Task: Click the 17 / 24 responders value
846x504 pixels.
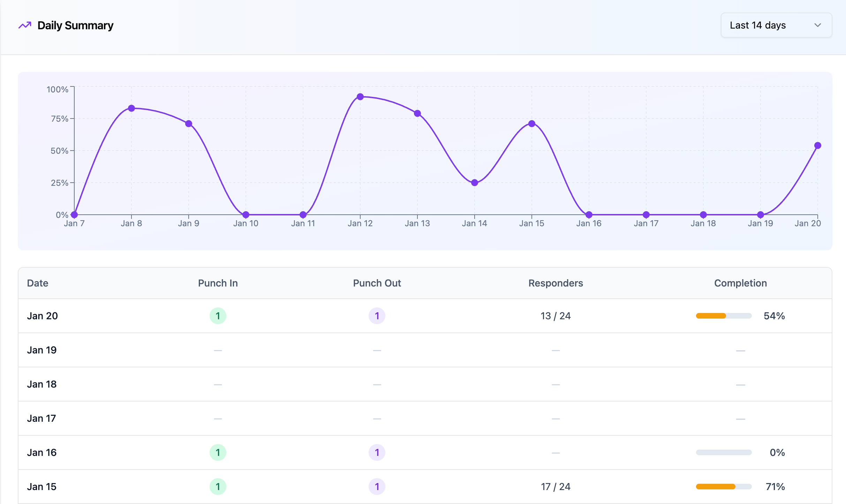Action: pos(556,487)
